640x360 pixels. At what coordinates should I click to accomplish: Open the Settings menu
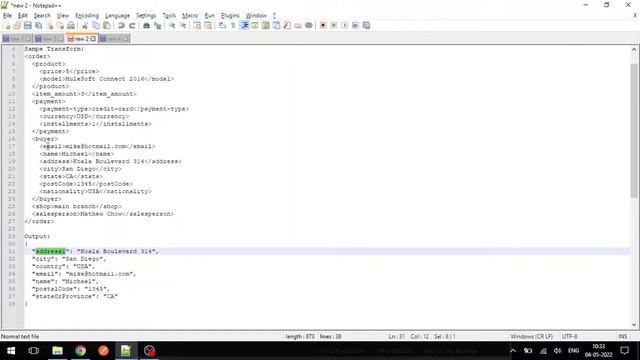[146, 16]
